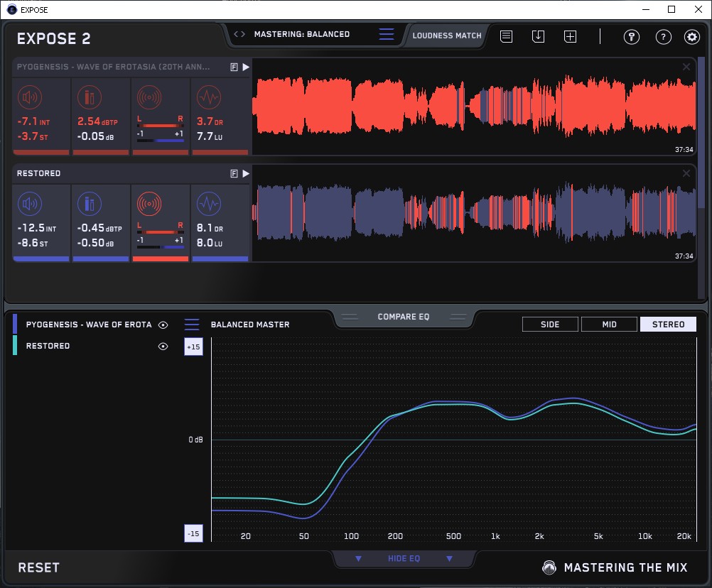
Task: Remove the Restored track with its X button
Action: click(686, 173)
